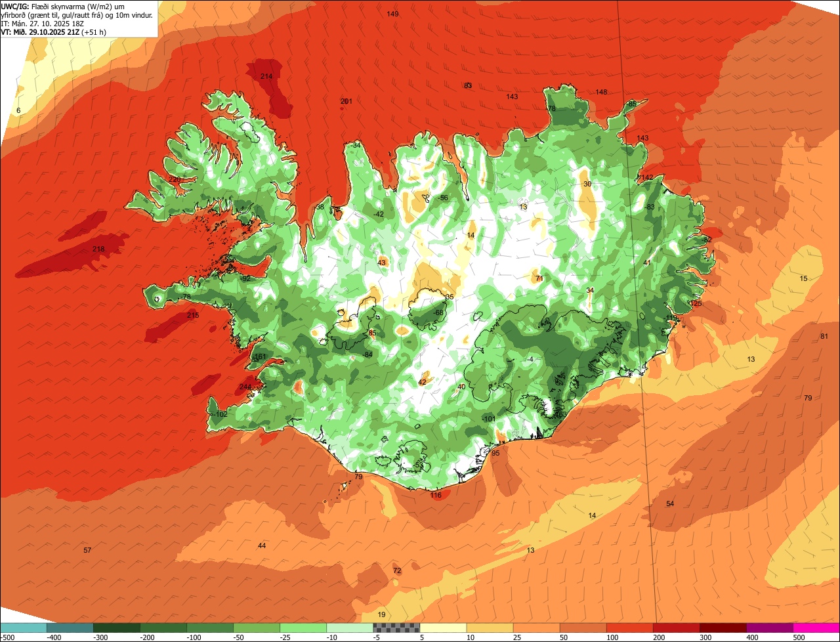Viewport: 840px width, 642px height.
Task: Click the value 214 in the dark red patch
Action: pos(266,77)
